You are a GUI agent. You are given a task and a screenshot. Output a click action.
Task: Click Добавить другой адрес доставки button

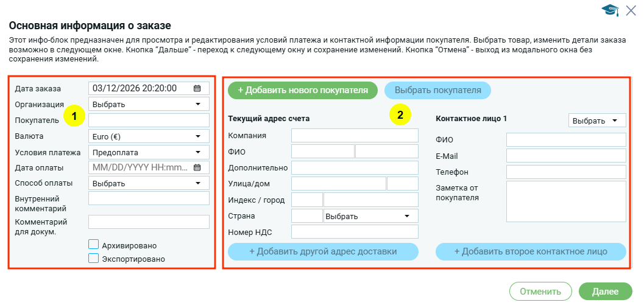click(323, 251)
